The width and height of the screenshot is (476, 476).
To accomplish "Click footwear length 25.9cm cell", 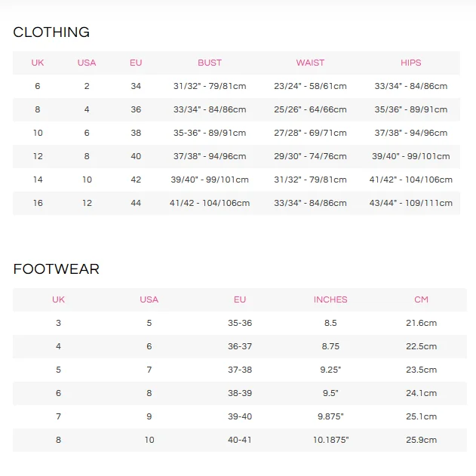I will [x=421, y=440].
